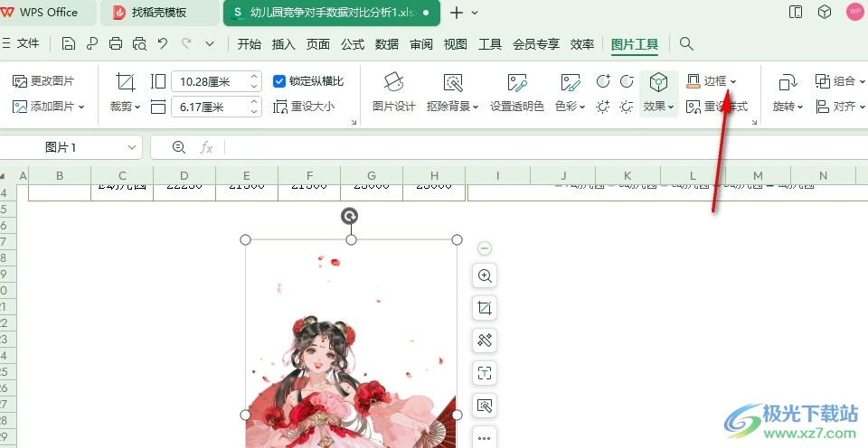Open the 会员专享 tab
Image resolution: width=868 pixels, height=448 pixels.
(536, 44)
